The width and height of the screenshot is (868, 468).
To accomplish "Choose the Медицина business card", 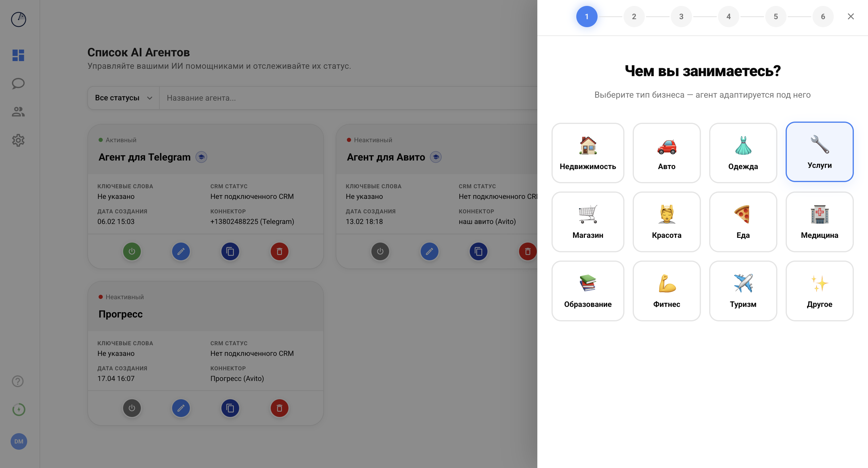I will pos(820,222).
